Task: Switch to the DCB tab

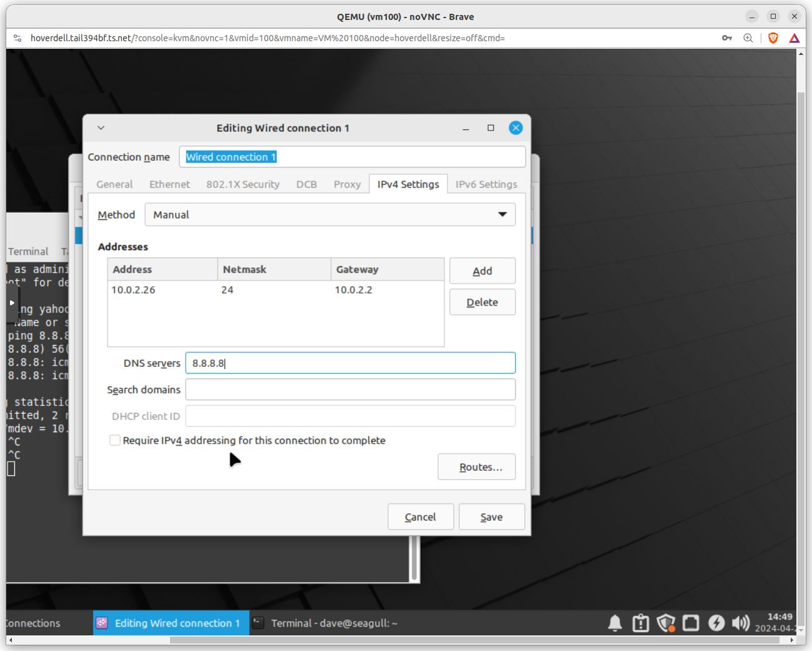Action: coord(306,184)
